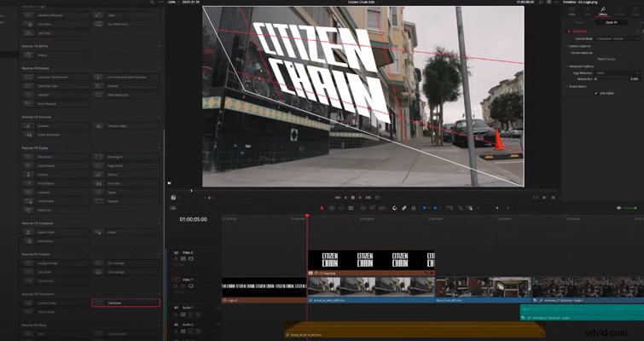The width and height of the screenshot is (644, 341).
Task: Lock the Video 2 track
Action: point(176,259)
